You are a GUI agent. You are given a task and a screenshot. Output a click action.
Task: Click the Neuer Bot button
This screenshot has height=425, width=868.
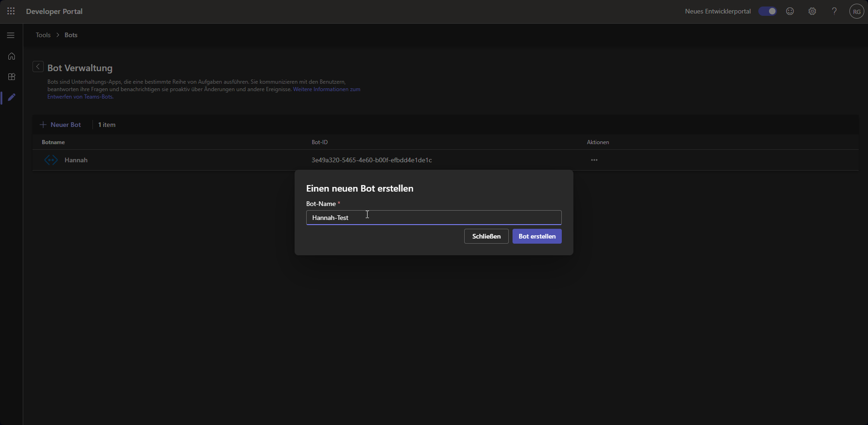[x=60, y=125]
